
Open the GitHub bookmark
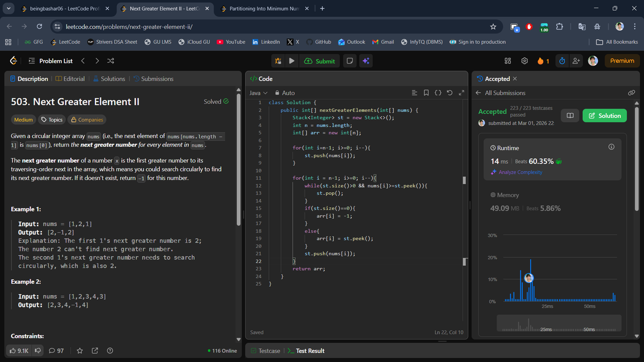pyautogui.click(x=318, y=42)
